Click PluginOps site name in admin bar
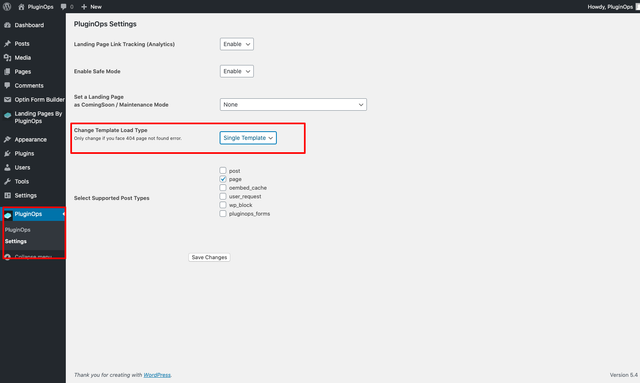The image size is (640, 383). tap(40, 7)
